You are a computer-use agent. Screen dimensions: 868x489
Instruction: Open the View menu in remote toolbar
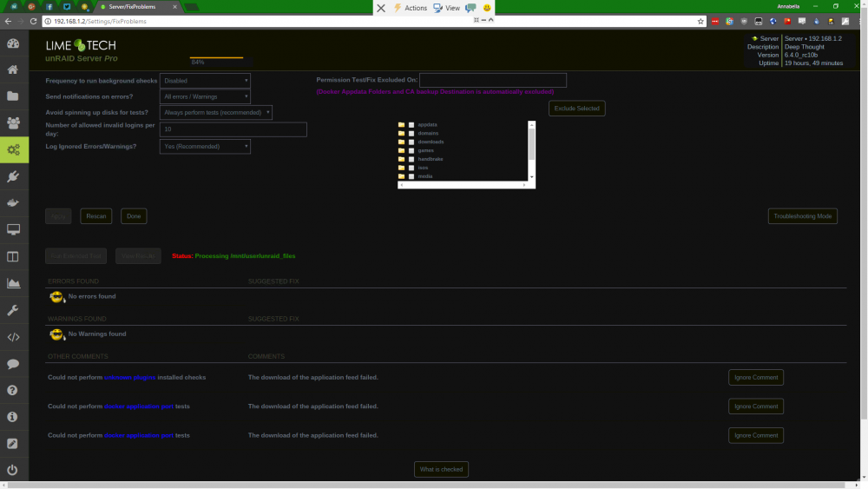(x=447, y=8)
